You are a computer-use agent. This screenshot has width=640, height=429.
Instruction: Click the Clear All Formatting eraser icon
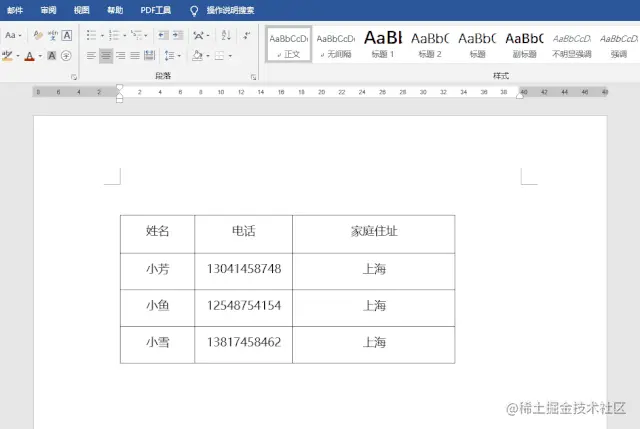pos(38,36)
